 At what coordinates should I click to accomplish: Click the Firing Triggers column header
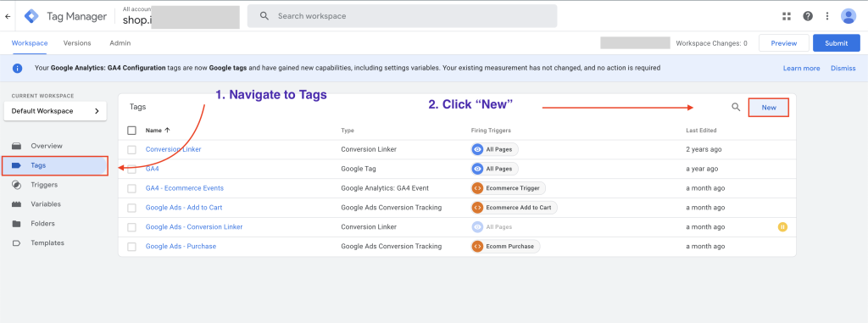pos(491,131)
